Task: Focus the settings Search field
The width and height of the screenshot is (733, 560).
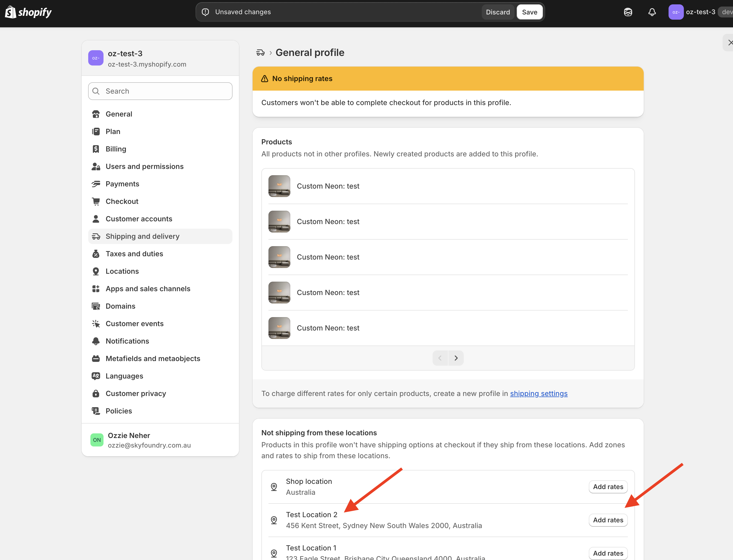Action: [x=160, y=91]
